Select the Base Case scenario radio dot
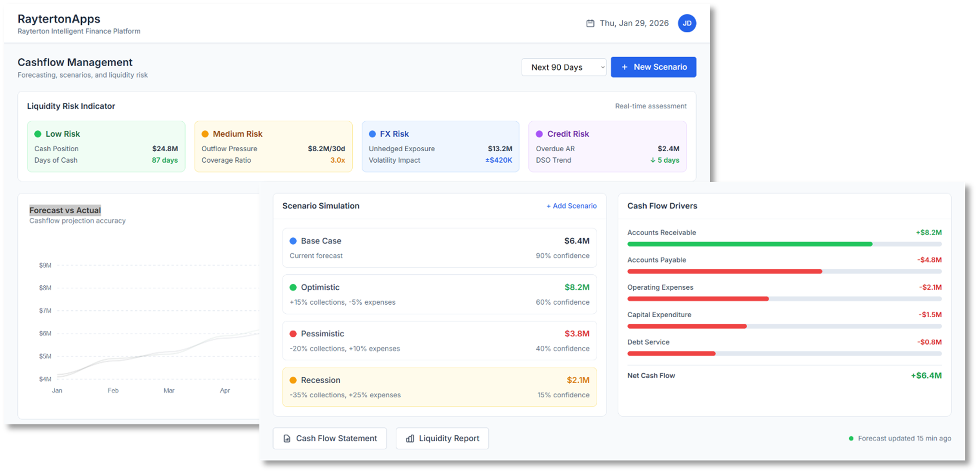 [293, 241]
